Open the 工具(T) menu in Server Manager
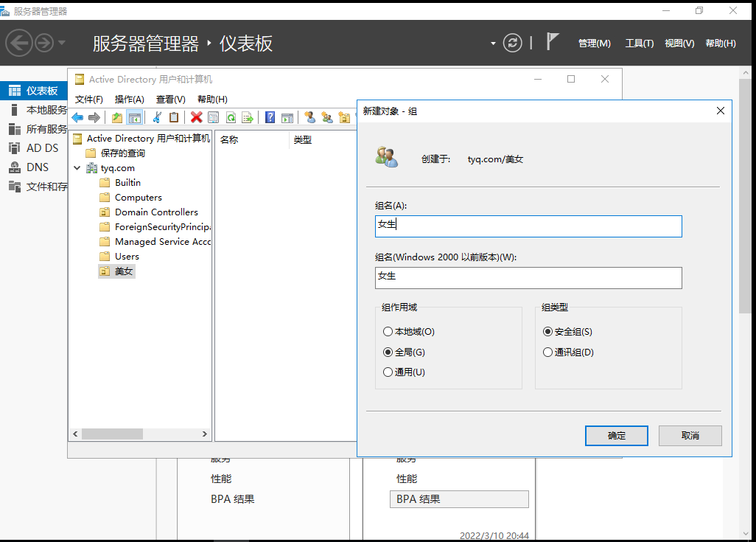Viewport: 756px width, 542px height. pyautogui.click(x=640, y=44)
